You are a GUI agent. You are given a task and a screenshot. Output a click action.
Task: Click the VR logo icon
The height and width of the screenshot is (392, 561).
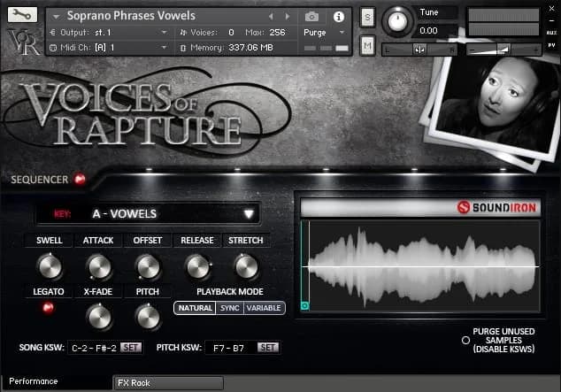(24, 42)
